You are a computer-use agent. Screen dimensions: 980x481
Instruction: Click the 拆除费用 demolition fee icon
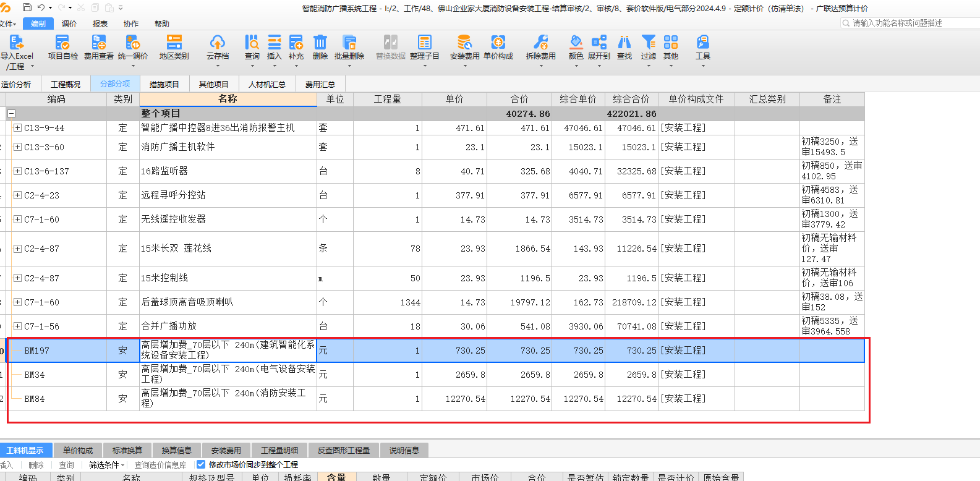pos(540,42)
